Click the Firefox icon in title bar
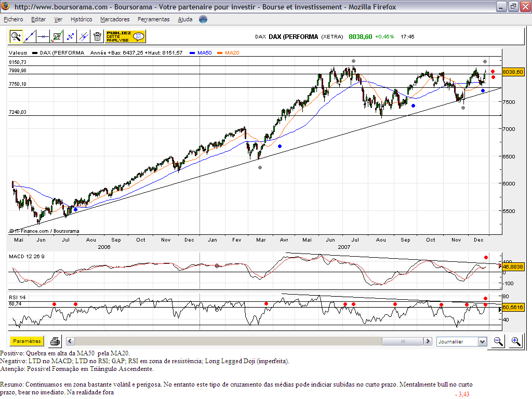This screenshot has width=532, height=399. pyautogui.click(x=6, y=6)
